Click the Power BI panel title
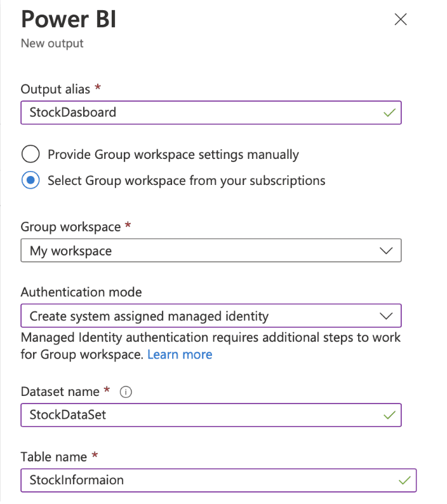 point(69,19)
